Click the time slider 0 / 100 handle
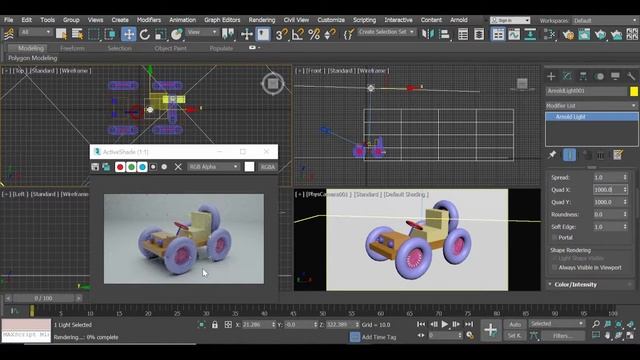The width and height of the screenshot is (640, 360). point(43,298)
